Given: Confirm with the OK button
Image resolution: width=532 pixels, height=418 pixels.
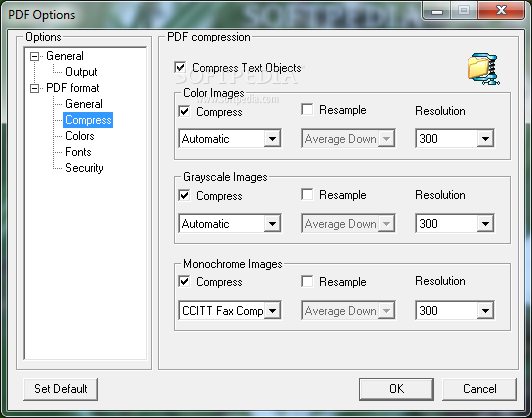Looking at the screenshot, I should [x=396, y=389].
